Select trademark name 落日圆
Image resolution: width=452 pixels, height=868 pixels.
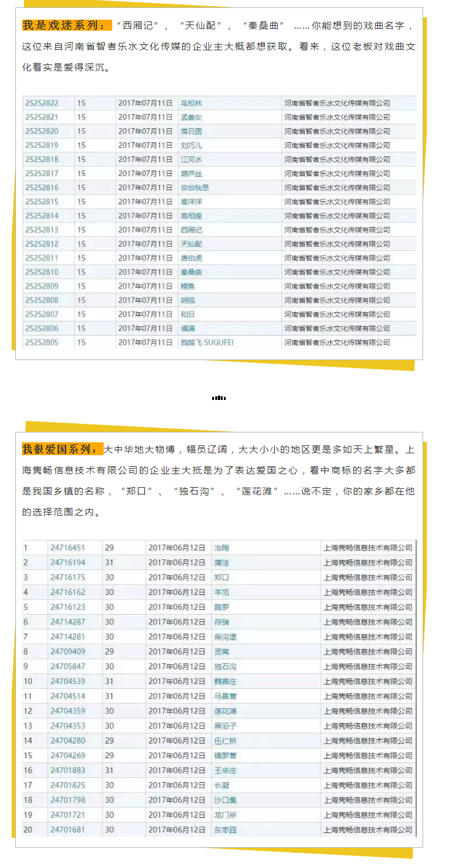tap(191, 131)
